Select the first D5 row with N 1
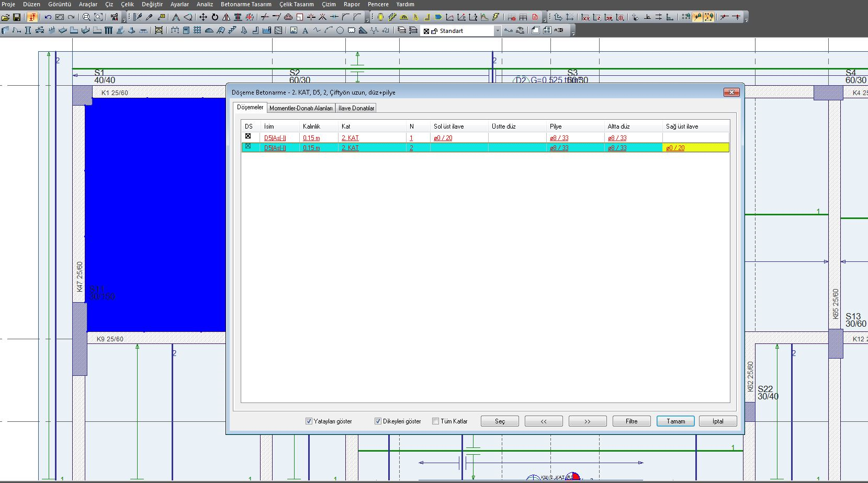The height and width of the screenshot is (483, 868). 411,138
